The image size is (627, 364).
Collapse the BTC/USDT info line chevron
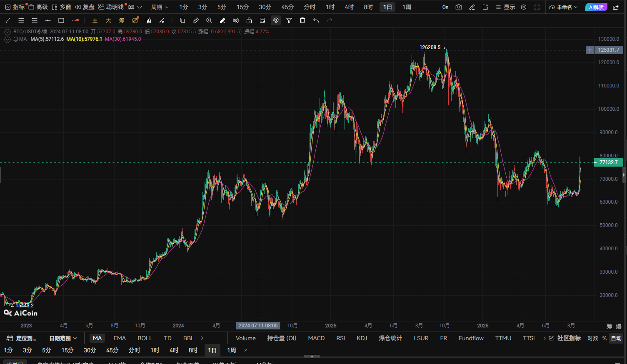click(7, 32)
